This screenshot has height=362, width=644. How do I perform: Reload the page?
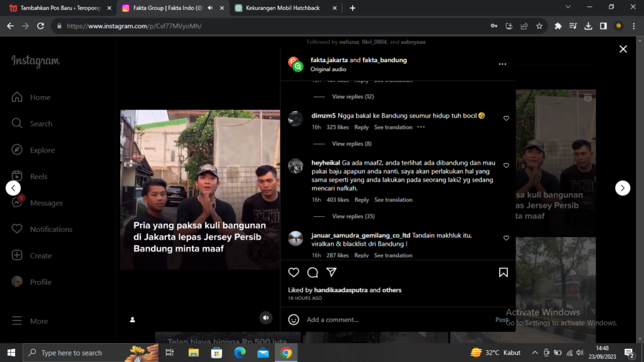[40, 26]
